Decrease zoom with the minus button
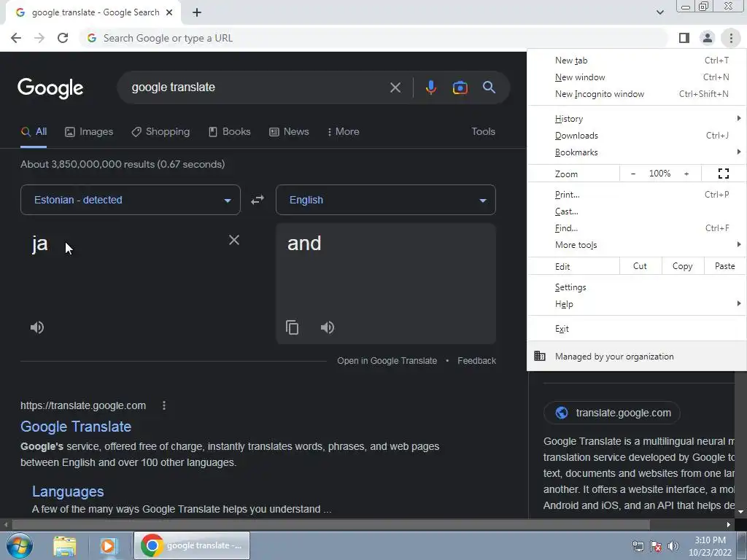The height and width of the screenshot is (560, 747). 633,174
